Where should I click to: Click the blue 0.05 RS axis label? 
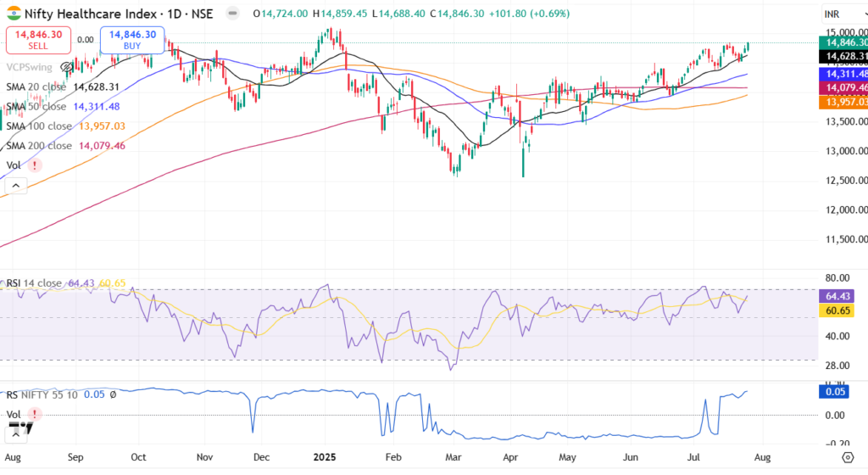pyautogui.click(x=834, y=391)
